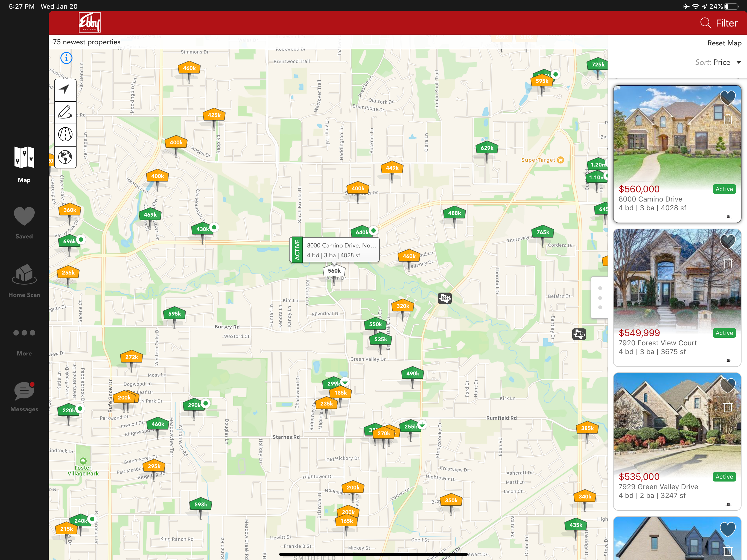Screen dimensions: 747x560
Task: Select the draw area pencil tool
Action: [65, 112]
